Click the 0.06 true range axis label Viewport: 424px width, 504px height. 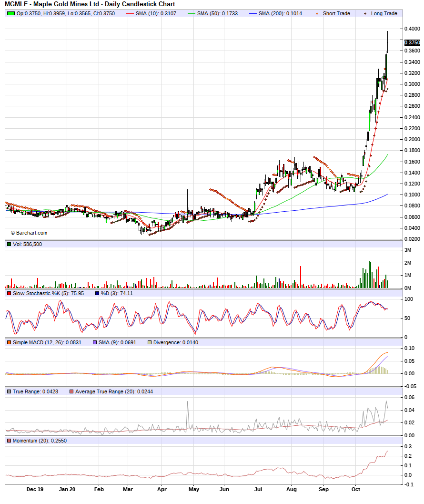click(x=410, y=398)
